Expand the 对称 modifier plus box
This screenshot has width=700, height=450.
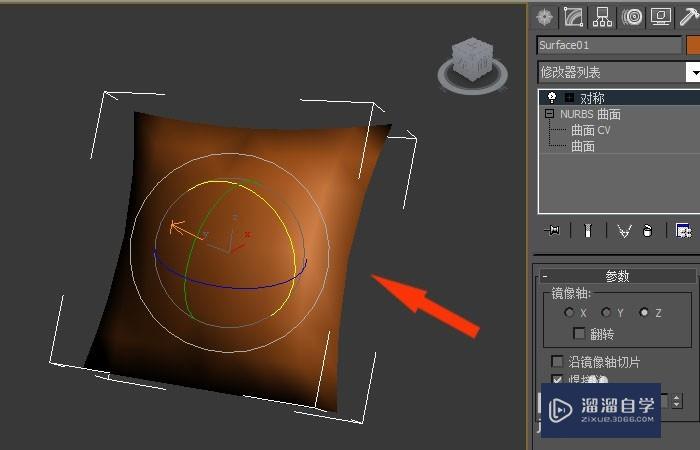(569, 97)
